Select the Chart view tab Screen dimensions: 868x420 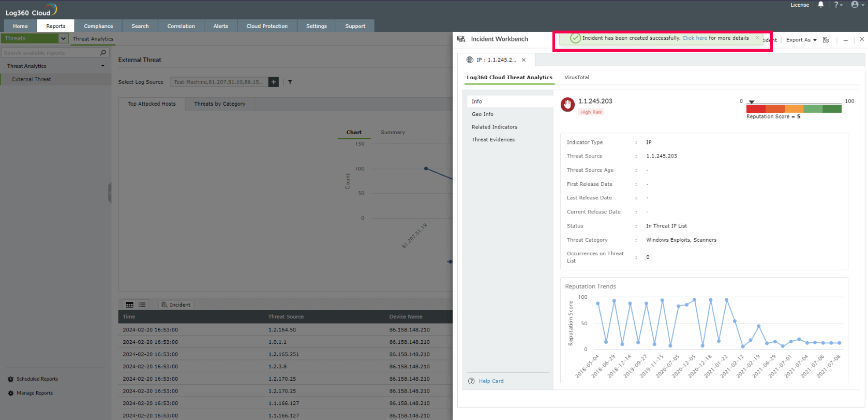[354, 133]
